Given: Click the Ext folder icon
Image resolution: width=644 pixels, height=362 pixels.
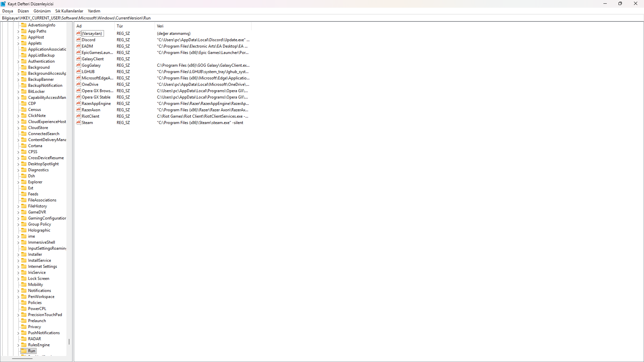Looking at the screenshot, I should [24, 188].
